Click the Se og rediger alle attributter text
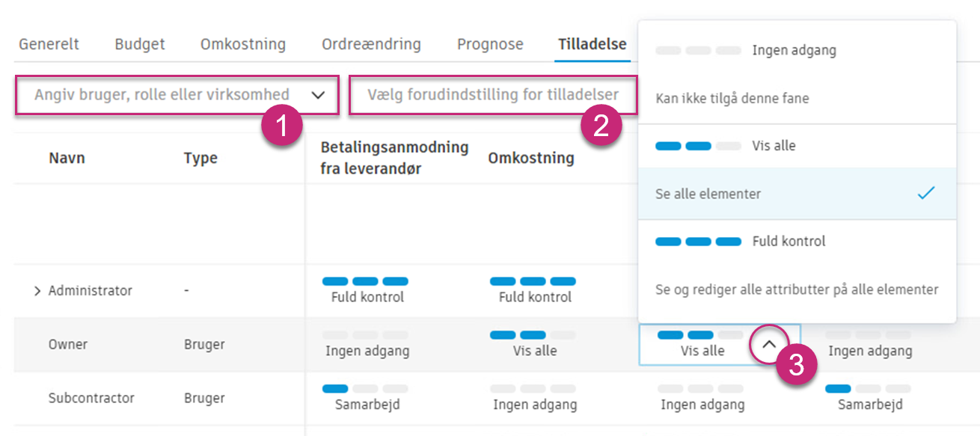 [x=797, y=289]
